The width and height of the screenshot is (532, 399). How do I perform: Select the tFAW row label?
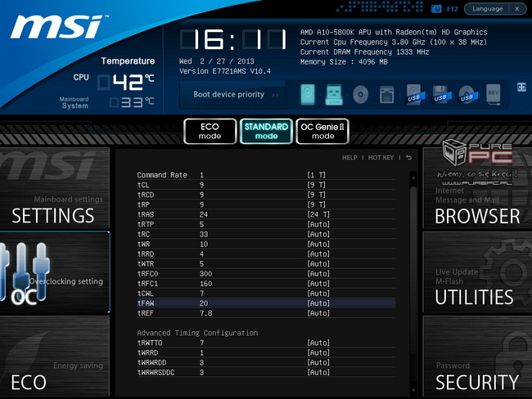[x=146, y=303]
